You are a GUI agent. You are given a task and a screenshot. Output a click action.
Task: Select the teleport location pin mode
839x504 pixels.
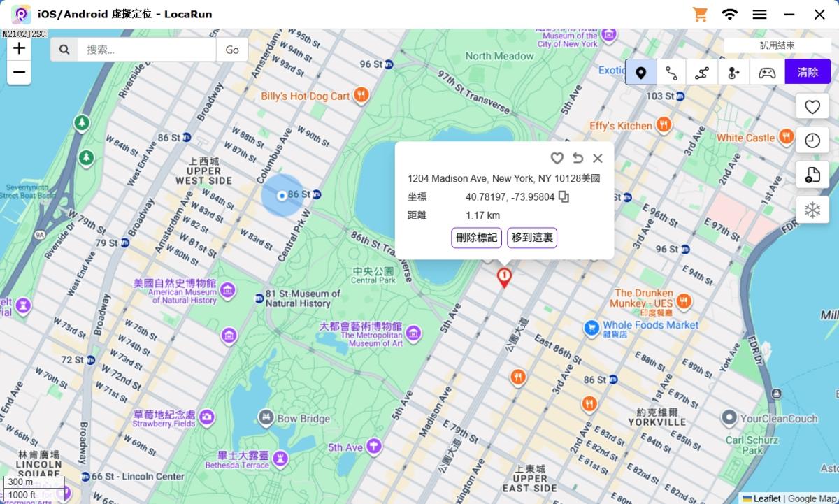[640, 72]
